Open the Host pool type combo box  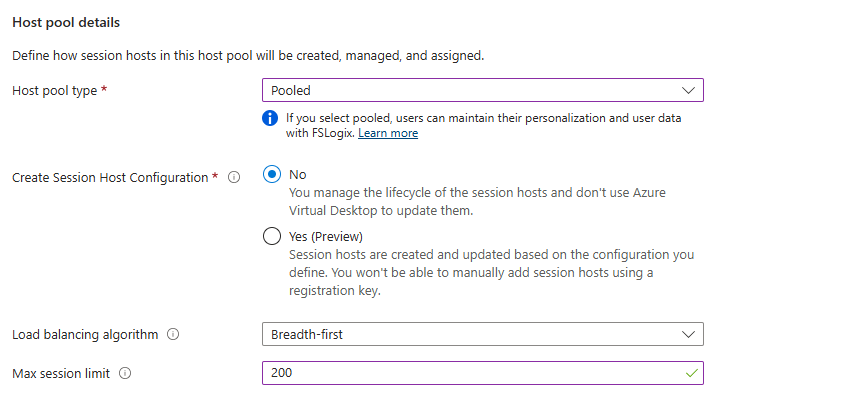[470, 90]
